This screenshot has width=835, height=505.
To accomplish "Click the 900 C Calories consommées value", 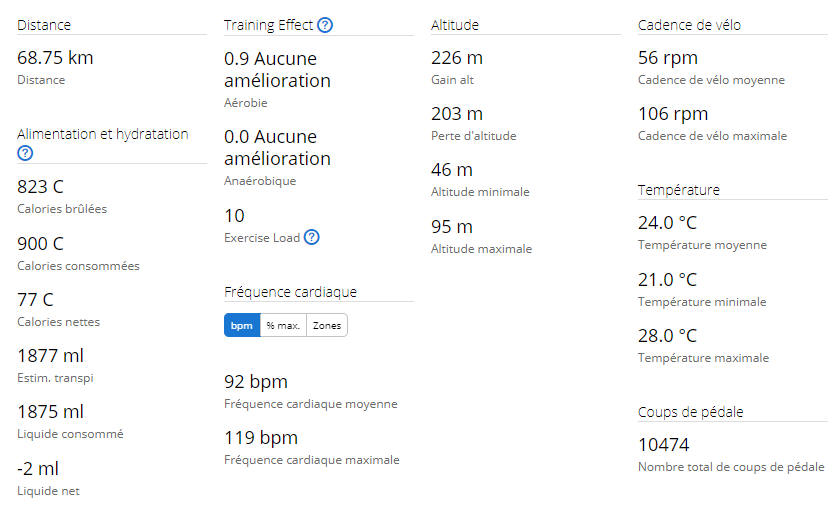I will 40,243.
